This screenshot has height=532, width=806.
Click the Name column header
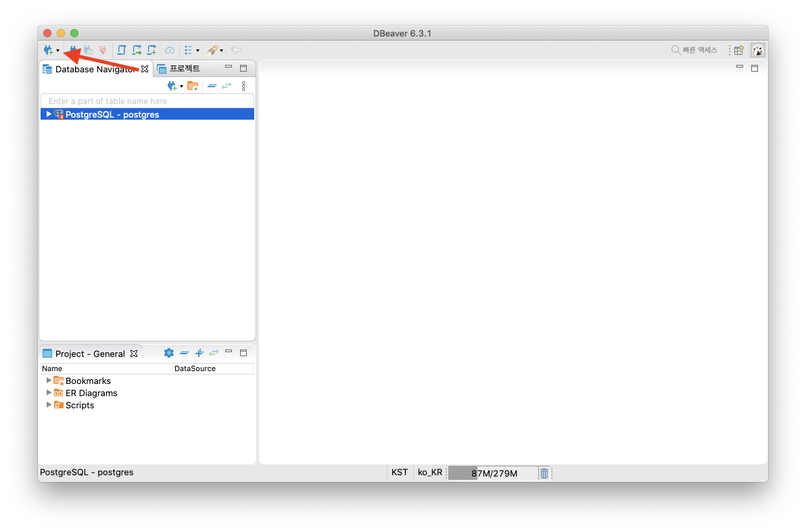(106, 368)
